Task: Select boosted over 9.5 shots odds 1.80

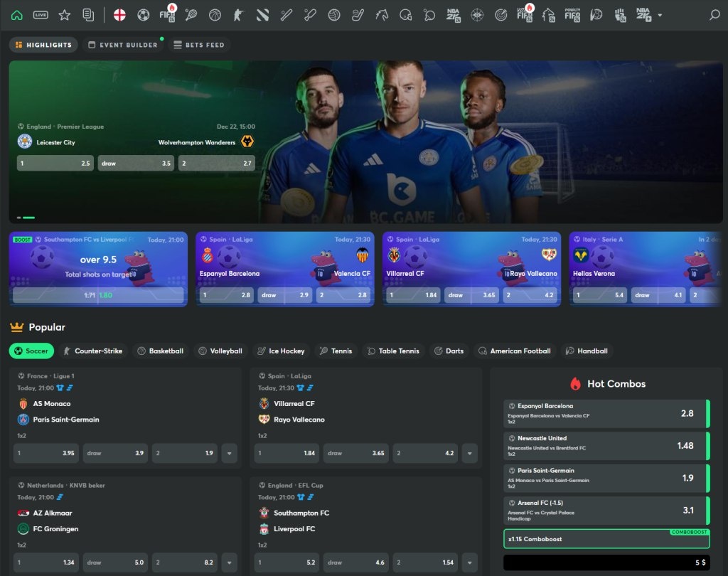Action: coord(98,295)
